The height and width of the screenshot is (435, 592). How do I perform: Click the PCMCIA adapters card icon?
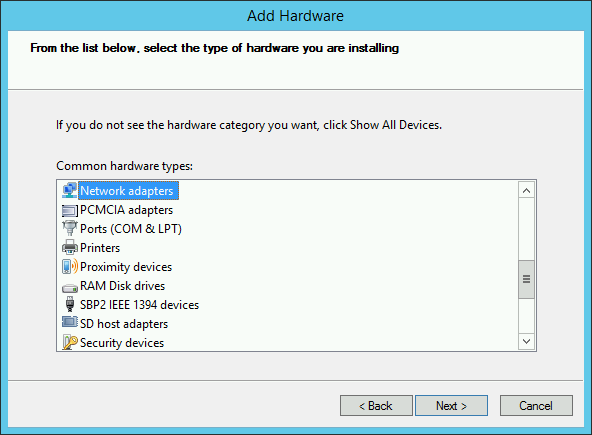[69, 210]
